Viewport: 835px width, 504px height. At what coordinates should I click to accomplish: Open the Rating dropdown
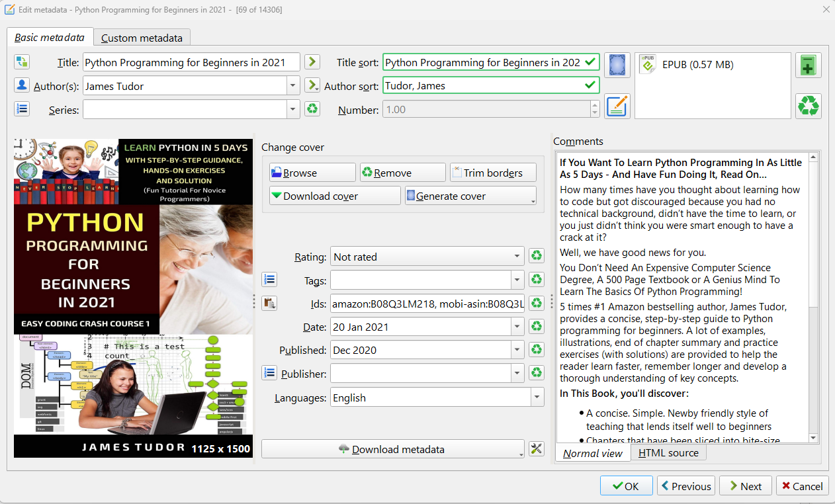pyautogui.click(x=517, y=257)
